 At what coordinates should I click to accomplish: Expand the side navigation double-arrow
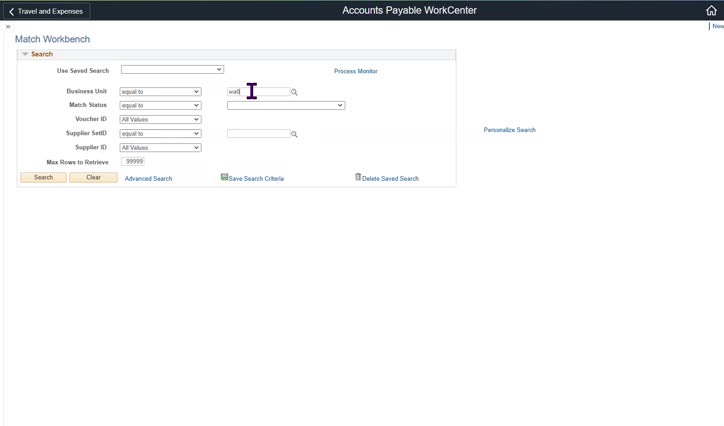pyautogui.click(x=8, y=26)
